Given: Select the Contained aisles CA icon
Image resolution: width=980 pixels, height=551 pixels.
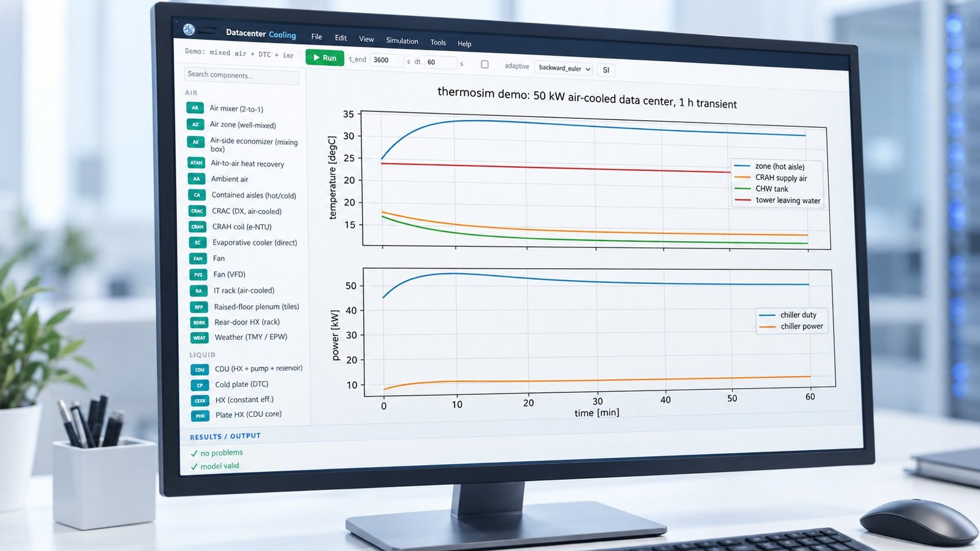Looking at the screenshot, I should tap(197, 195).
